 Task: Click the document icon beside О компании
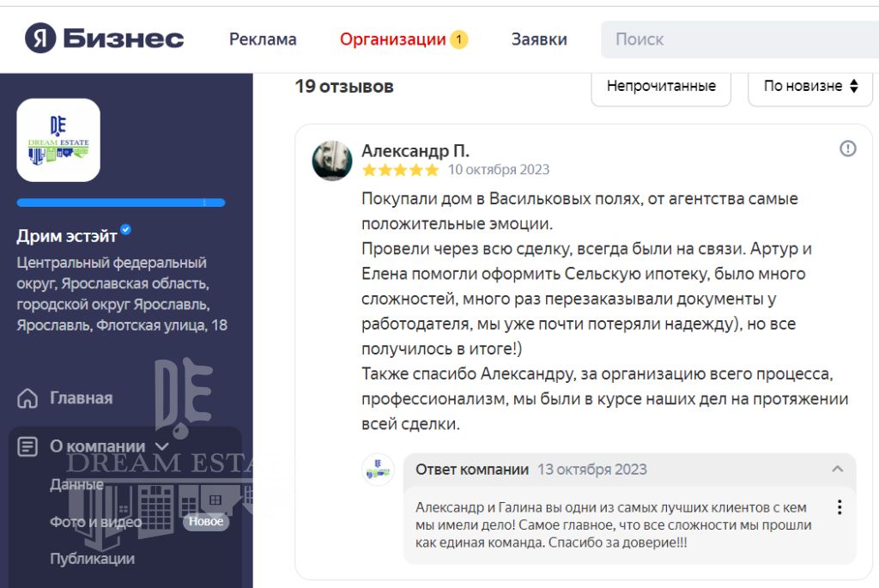(x=28, y=446)
